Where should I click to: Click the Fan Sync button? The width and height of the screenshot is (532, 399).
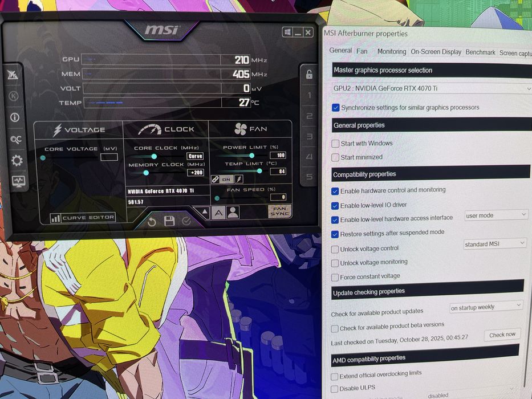(x=279, y=211)
